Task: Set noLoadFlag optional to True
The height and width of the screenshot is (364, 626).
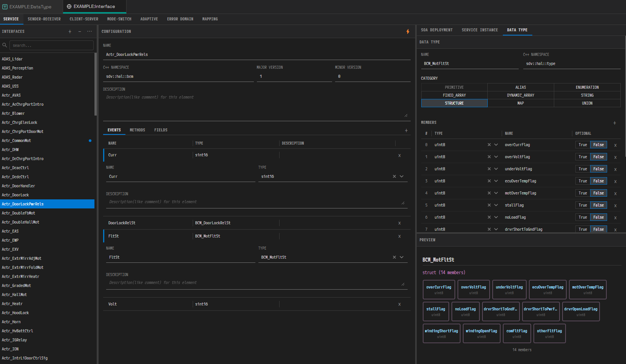Action: 583,217
